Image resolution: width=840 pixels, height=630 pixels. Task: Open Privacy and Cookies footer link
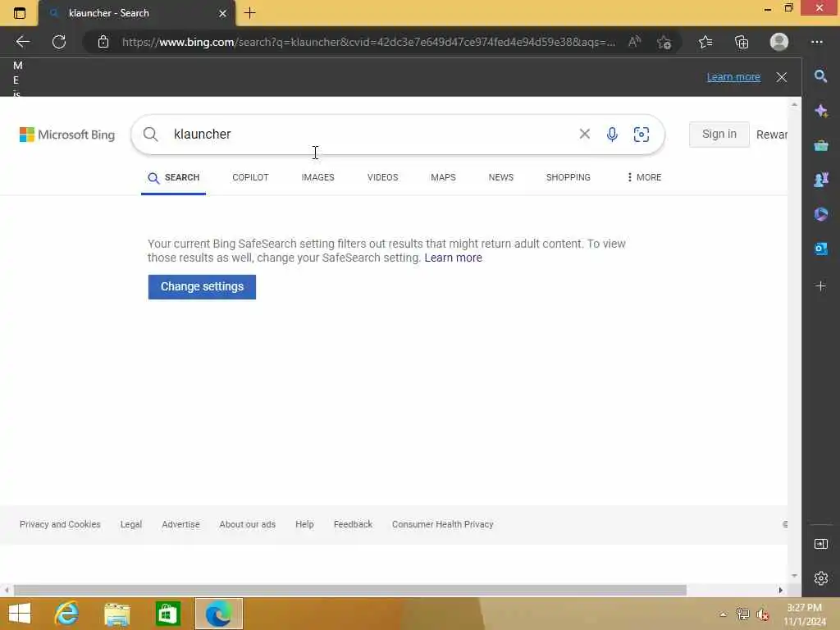(x=60, y=524)
